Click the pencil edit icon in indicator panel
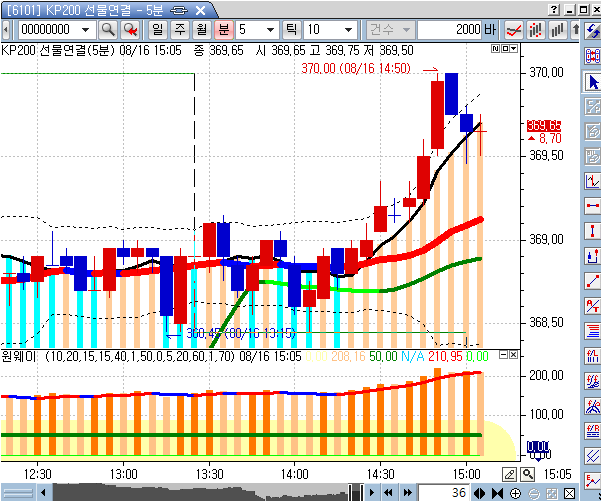This screenshot has height=501, width=601. [x=509, y=473]
